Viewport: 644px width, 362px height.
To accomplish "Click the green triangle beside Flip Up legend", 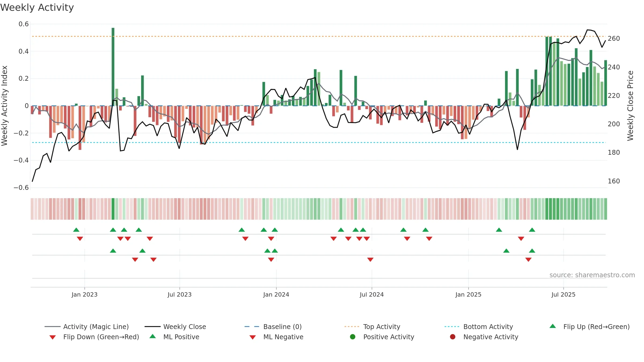I will [553, 326].
